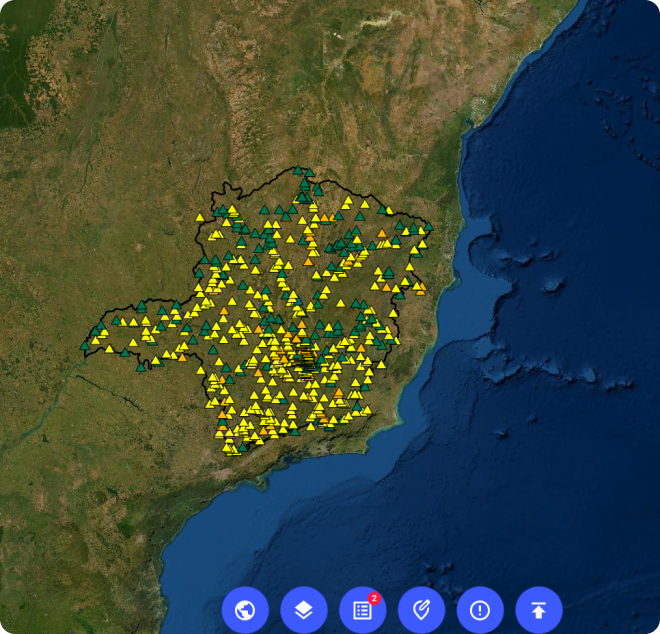Open the globe basemap selector button

pyautogui.click(x=245, y=610)
